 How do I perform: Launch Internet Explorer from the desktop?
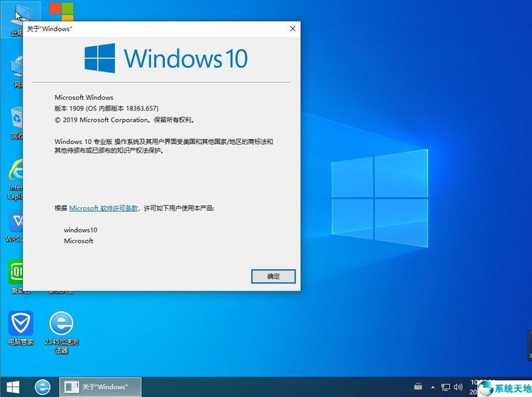pyautogui.click(x=16, y=174)
